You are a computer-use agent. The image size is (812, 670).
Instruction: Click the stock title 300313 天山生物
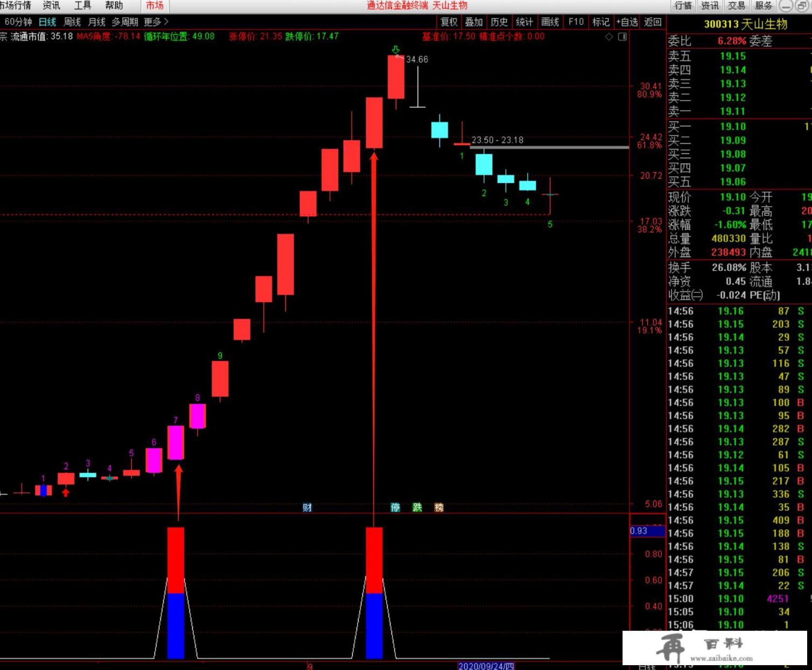(x=746, y=24)
